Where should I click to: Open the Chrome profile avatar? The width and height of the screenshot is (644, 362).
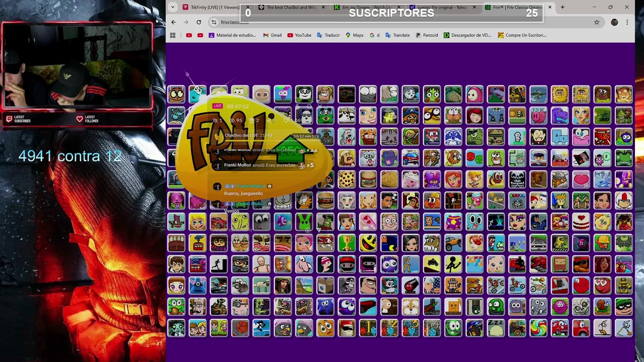click(614, 22)
